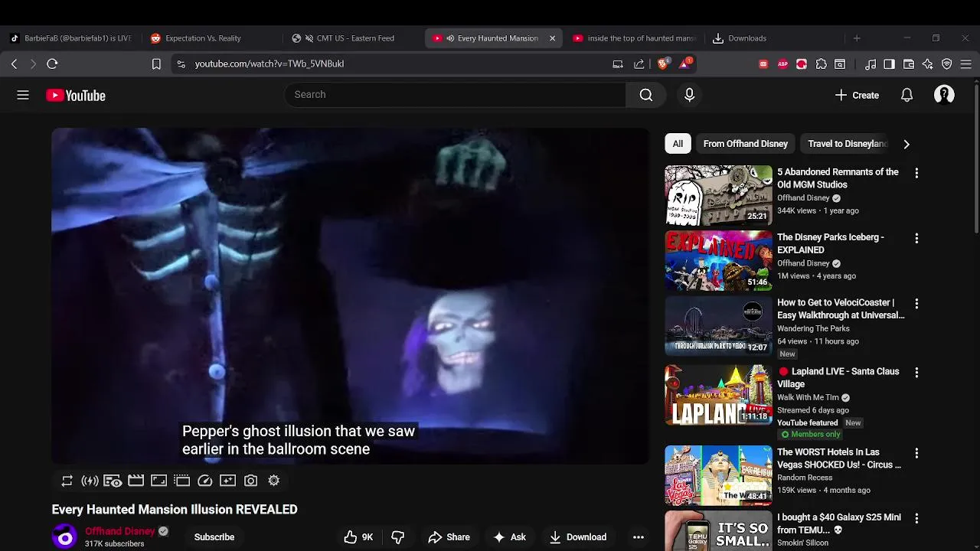
Task: Open options menu for WORST Hotels video
Action: (x=916, y=454)
